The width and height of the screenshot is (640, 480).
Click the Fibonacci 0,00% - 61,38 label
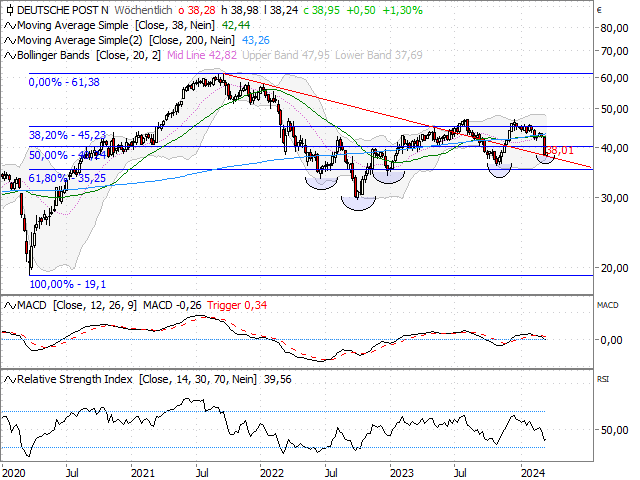[x=64, y=82]
